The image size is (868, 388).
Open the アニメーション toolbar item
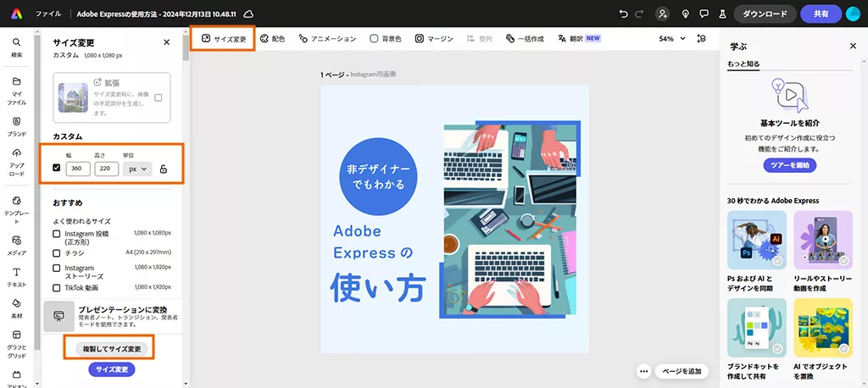coord(327,39)
